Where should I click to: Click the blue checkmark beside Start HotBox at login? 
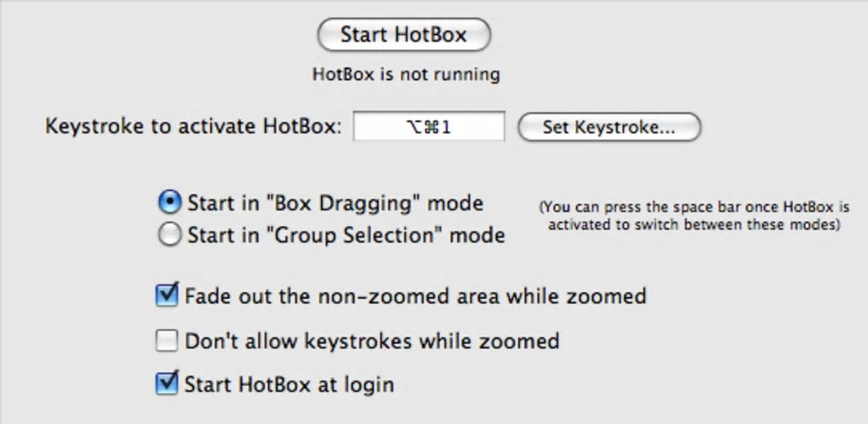(167, 382)
